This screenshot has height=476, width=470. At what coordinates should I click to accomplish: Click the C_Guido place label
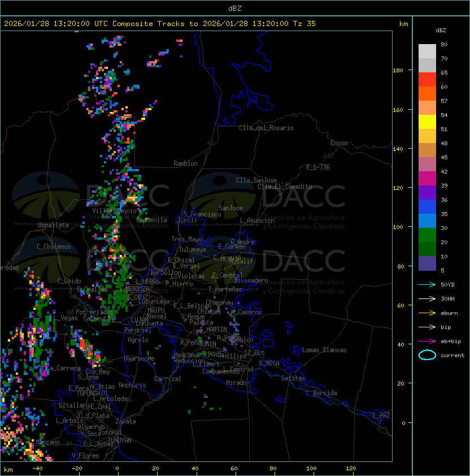(x=69, y=281)
